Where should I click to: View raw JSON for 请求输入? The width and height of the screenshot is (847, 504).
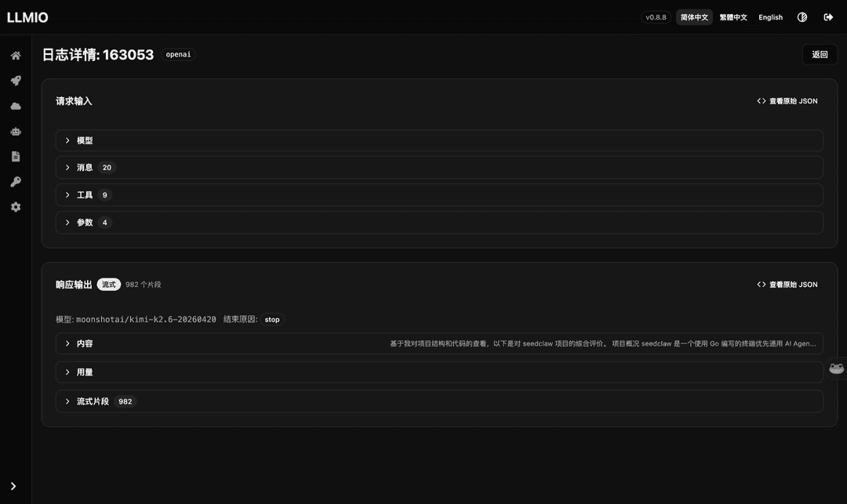coord(787,101)
